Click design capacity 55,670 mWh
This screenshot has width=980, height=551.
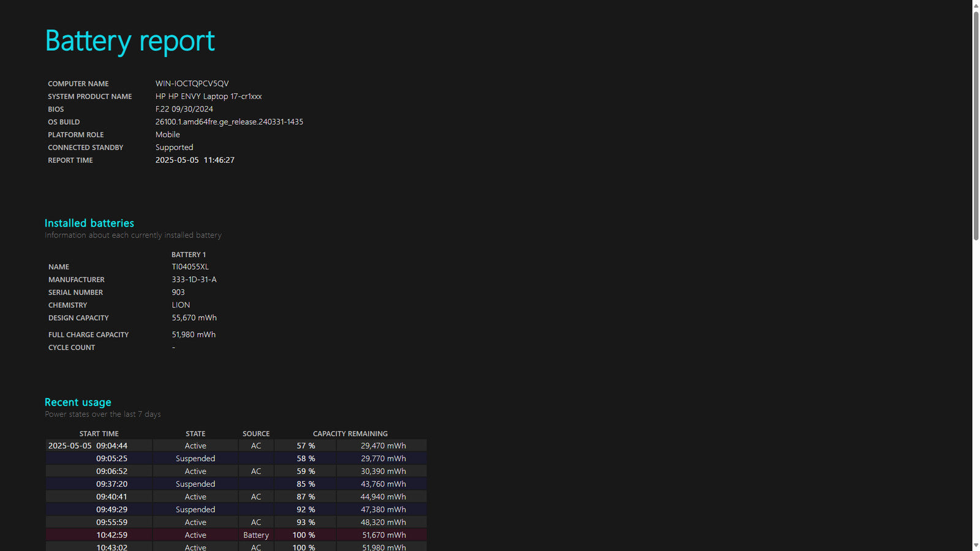tap(194, 318)
